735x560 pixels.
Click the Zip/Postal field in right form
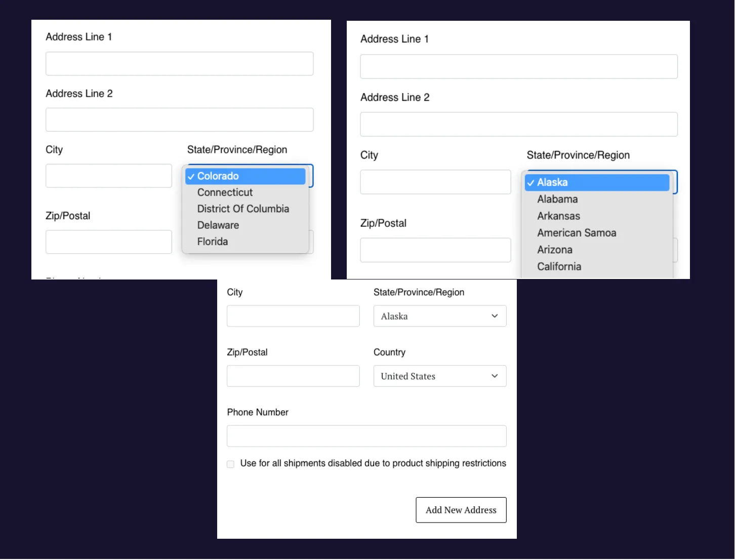(x=435, y=250)
